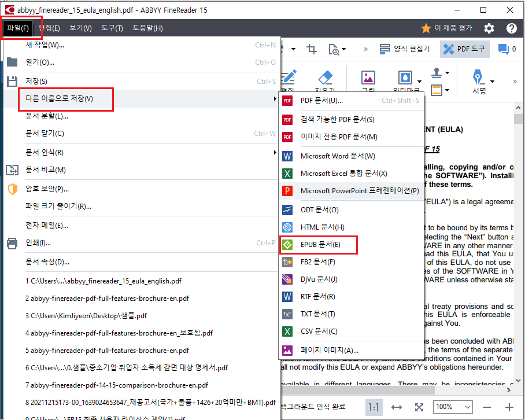
Task: Expand the PDF tools overflow chevron
Action: click(x=515, y=82)
